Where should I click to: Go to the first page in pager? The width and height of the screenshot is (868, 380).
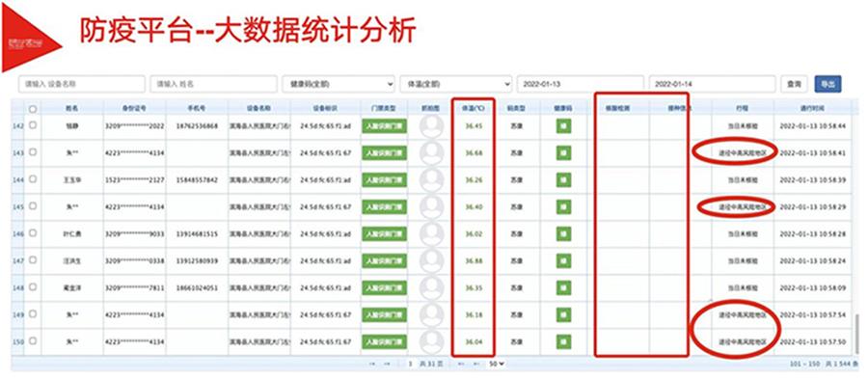[x=372, y=364]
